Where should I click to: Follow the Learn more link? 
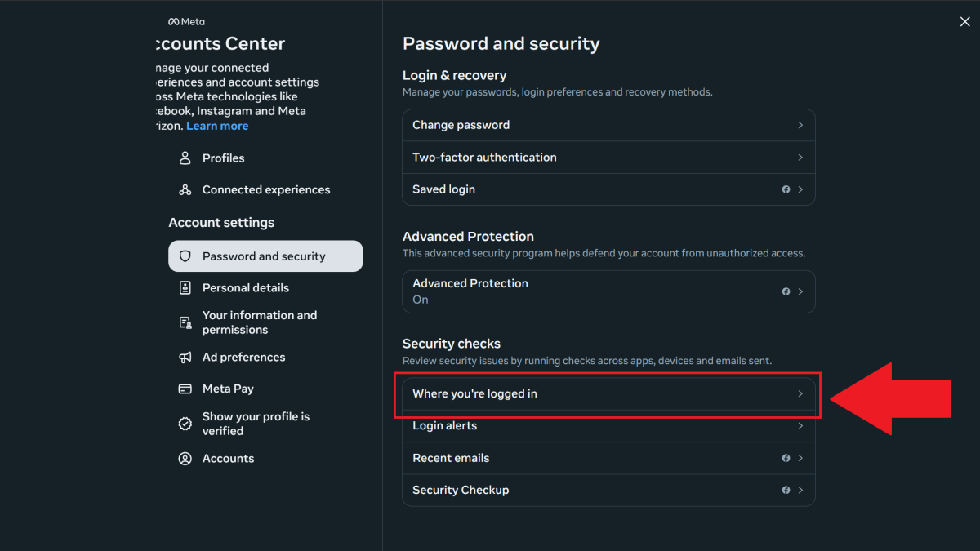(x=217, y=126)
